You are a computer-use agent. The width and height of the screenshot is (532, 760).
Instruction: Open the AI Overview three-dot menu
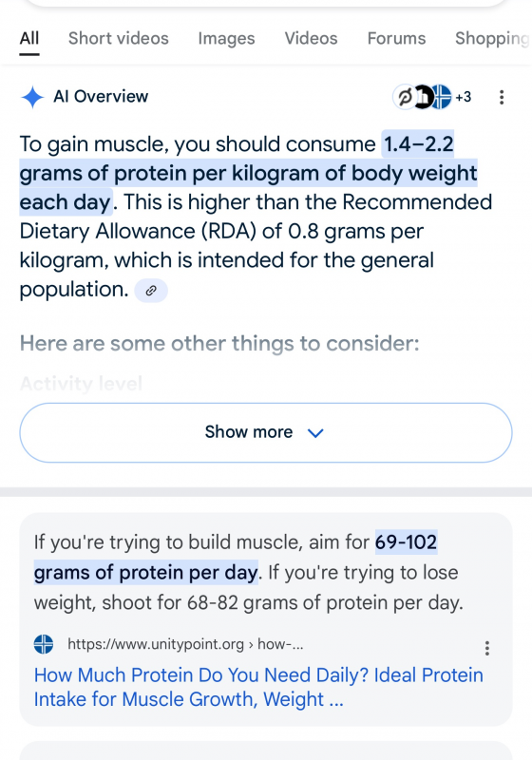pos(502,98)
